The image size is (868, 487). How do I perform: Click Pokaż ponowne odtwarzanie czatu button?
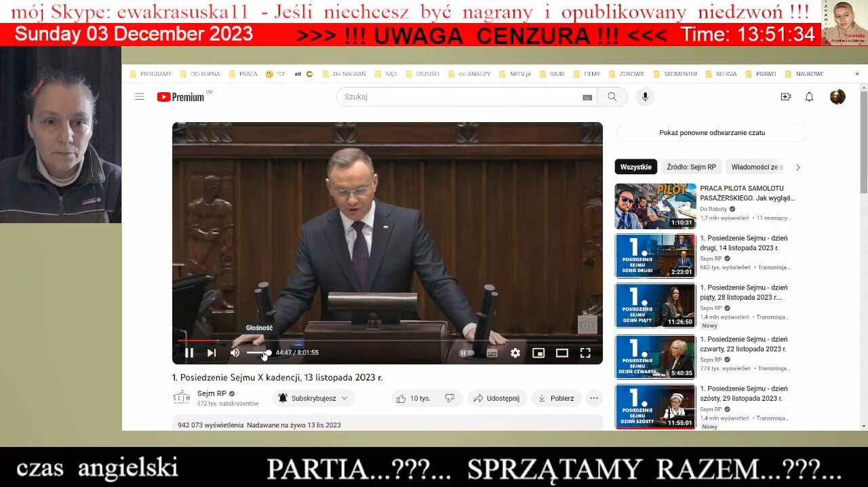point(712,133)
